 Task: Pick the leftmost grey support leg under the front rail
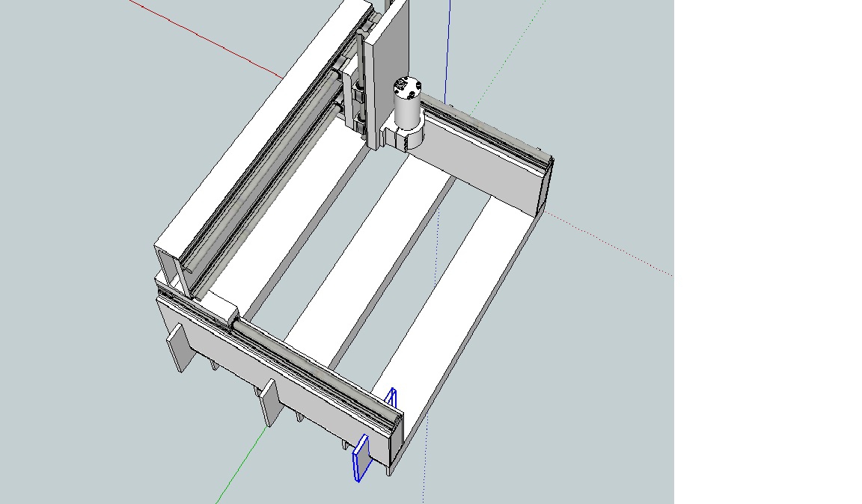(180, 348)
